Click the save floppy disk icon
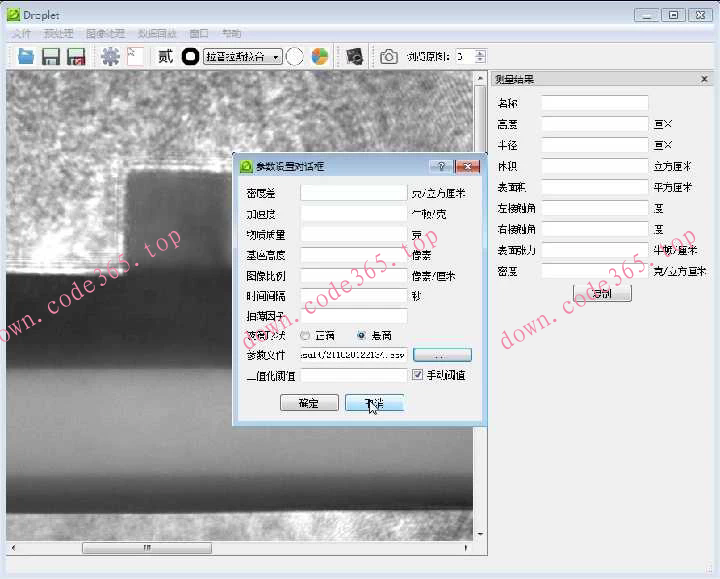The image size is (720, 579). pos(50,57)
